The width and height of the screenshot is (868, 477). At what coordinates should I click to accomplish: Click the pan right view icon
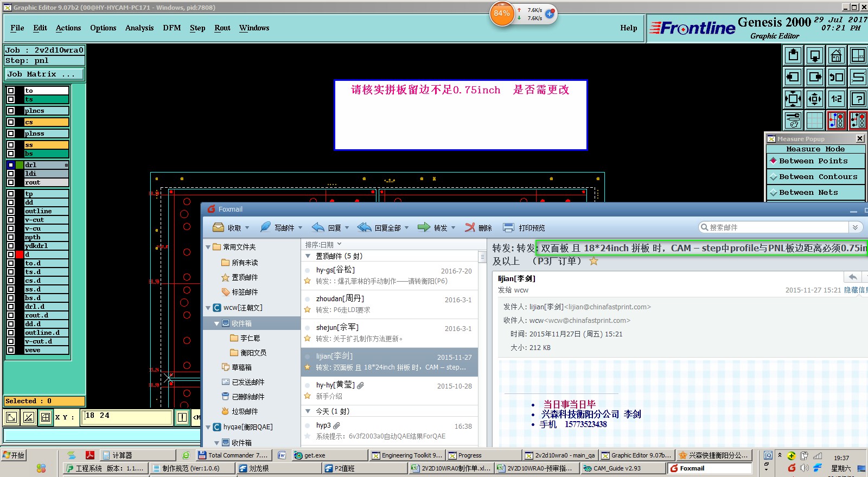tap(815, 77)
